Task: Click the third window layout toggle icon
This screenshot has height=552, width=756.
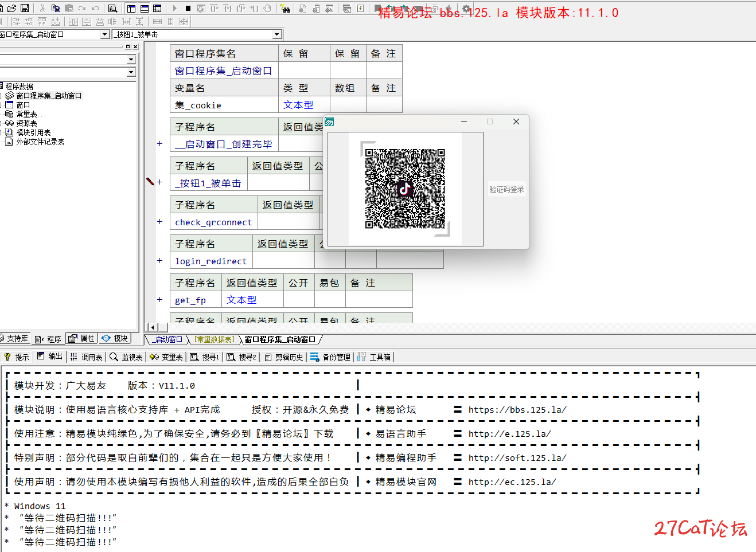Action: tap(158, 8)
